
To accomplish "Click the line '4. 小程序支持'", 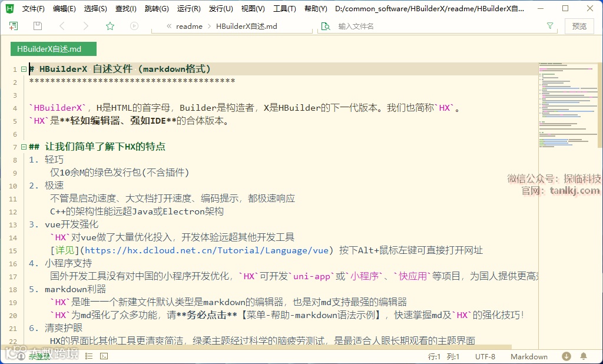I will 61,263.
